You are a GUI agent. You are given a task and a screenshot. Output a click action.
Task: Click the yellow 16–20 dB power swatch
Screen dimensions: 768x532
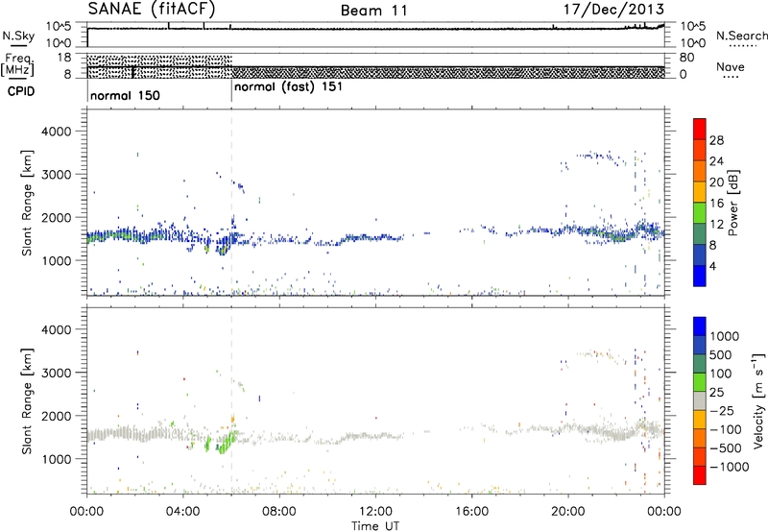[700, 192]
